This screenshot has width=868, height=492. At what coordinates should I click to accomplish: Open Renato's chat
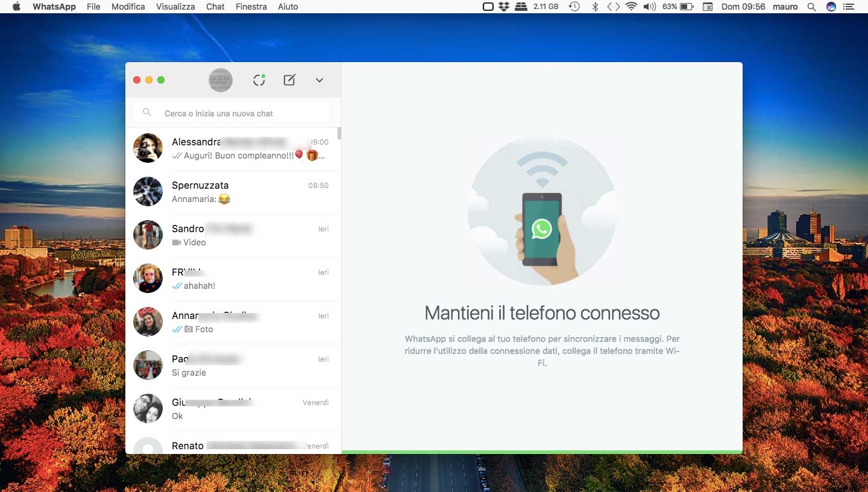(233, 443)
